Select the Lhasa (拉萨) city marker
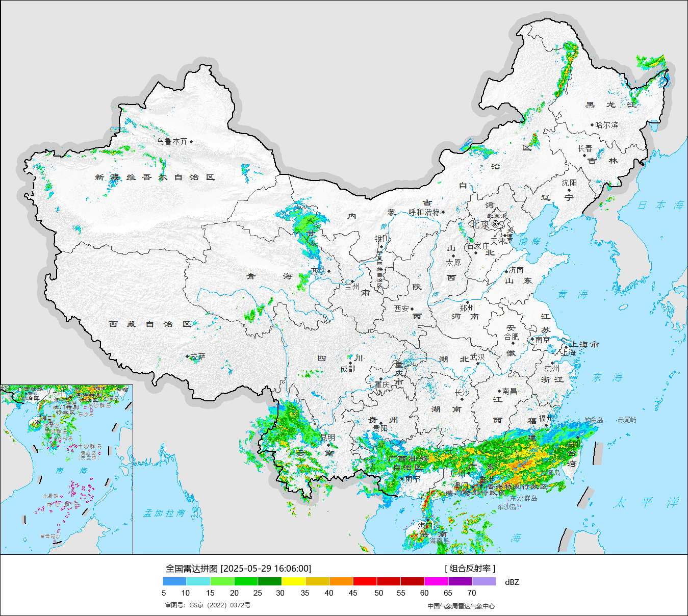Viewport: 688px width, 616px height. (188, 356)
